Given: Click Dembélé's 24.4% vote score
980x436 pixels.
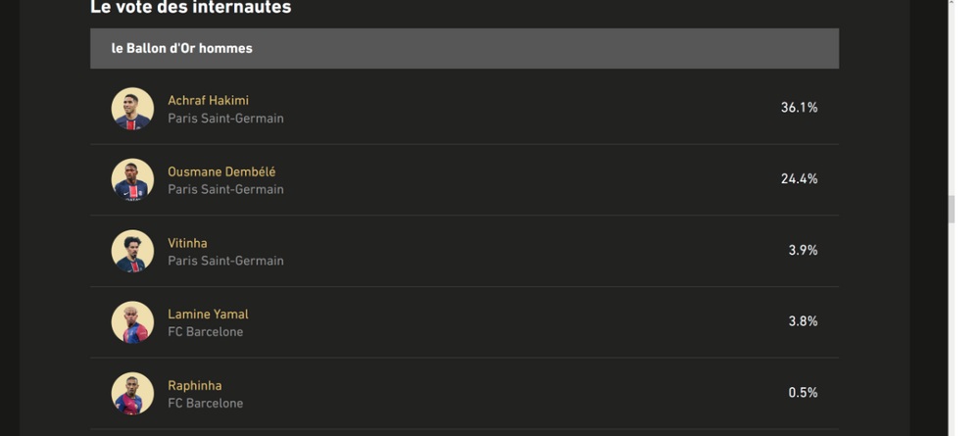Looking at the screenshot, I should pos(799,179).
